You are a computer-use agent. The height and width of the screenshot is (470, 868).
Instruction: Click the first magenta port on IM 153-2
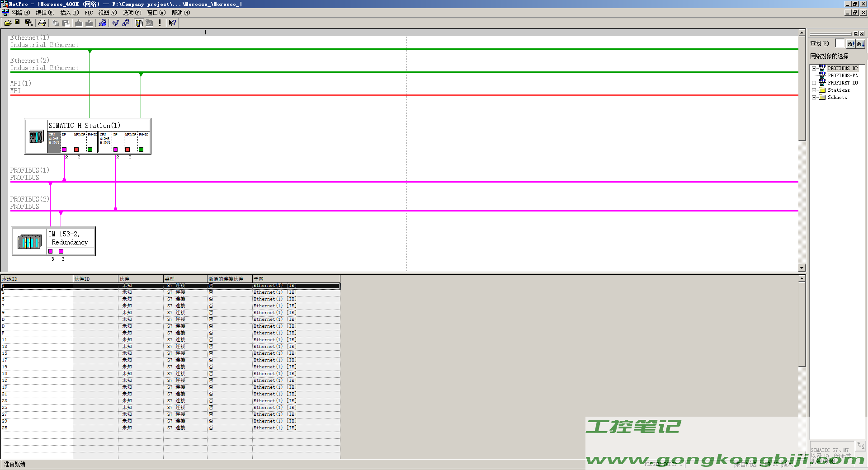pyautogui.click(x=51, y=251)
